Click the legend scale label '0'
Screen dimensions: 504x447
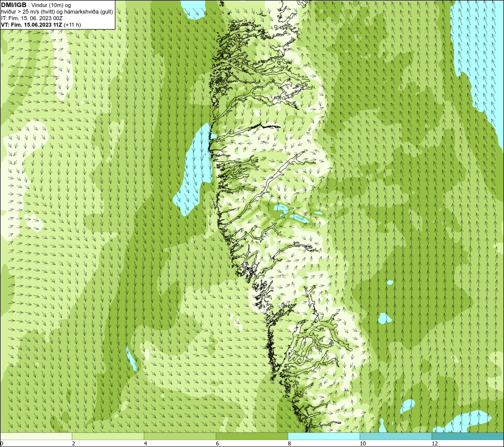pyautogui.click(x=2, y=444)
